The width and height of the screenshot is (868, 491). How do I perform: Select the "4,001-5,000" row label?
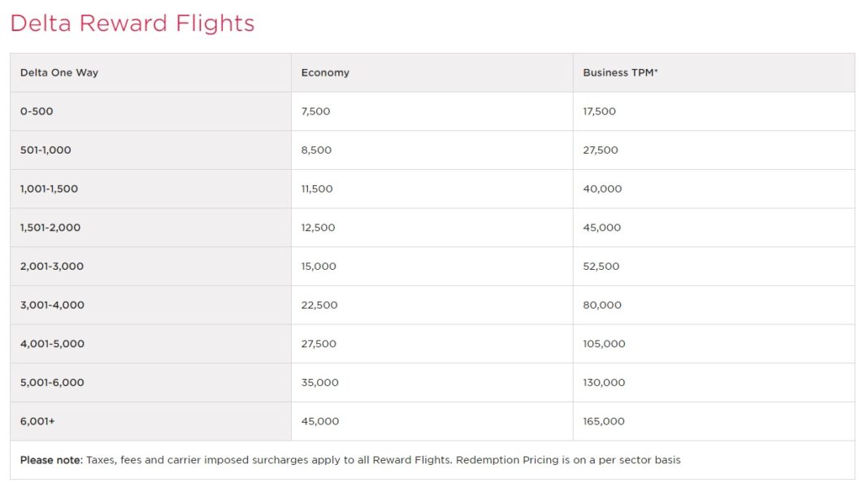(52, 344)
